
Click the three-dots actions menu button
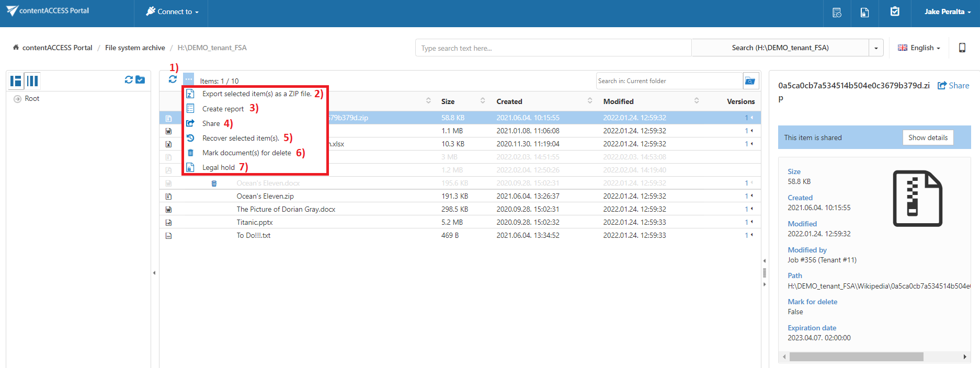(x=188, y=79)
